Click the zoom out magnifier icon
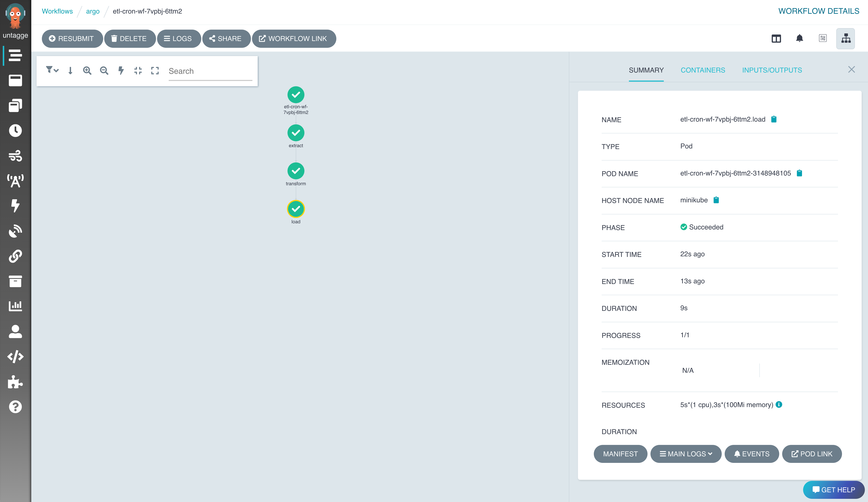Viewport: 868px width, 502px height. click(x=104, y=71)
